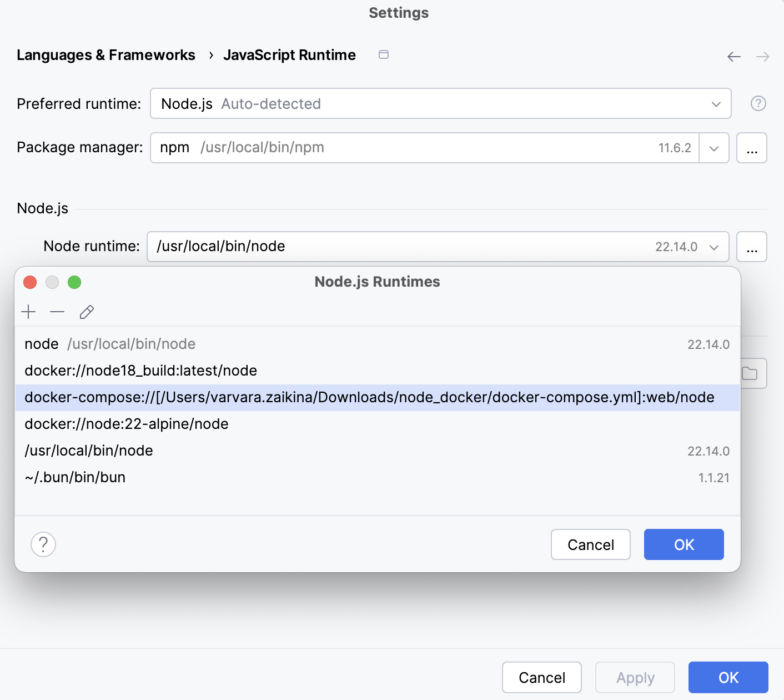Open the Node runtime dropdown
Viewport: 784px width, 700px height.
pos(713,247)
